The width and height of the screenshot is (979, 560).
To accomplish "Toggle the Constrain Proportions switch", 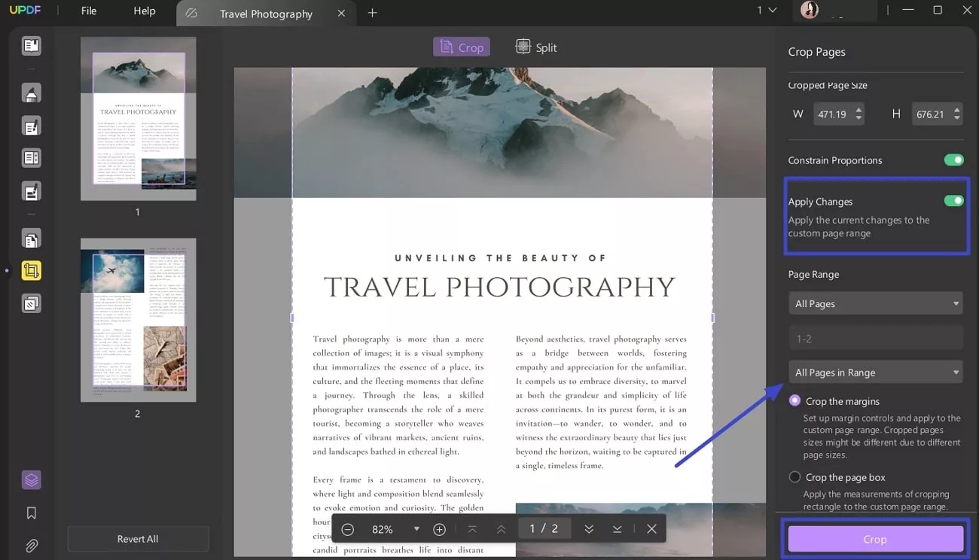I will pos(953,160).
